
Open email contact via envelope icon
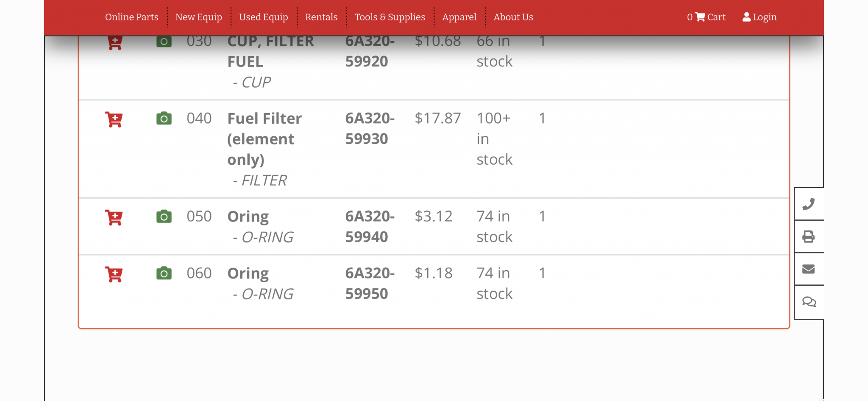809,269
